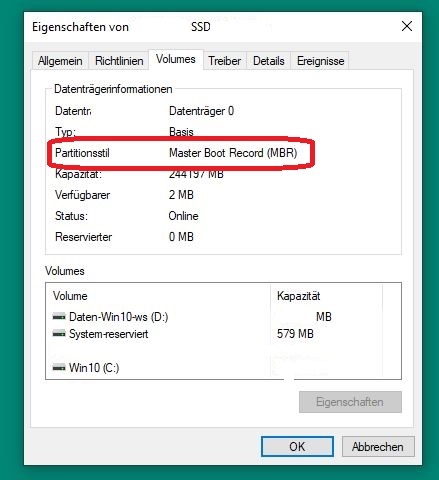
Task: Click the Abbrechen button
Action: click(378, 447)
